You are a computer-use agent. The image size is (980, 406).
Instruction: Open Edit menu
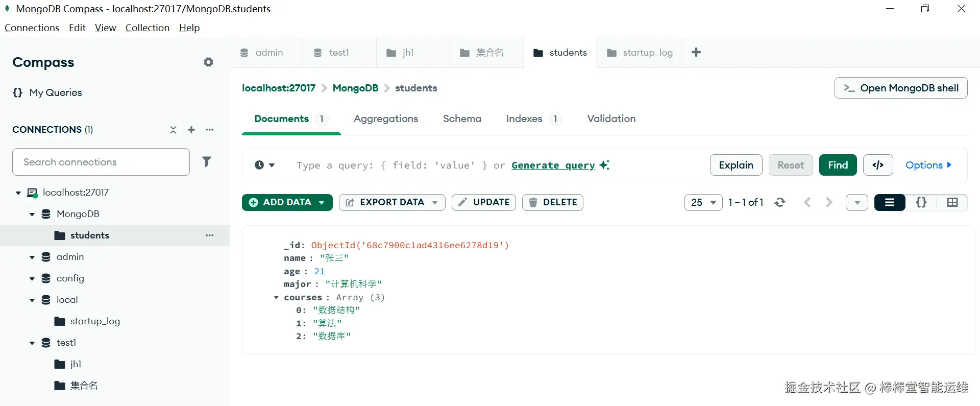(77, 28)
